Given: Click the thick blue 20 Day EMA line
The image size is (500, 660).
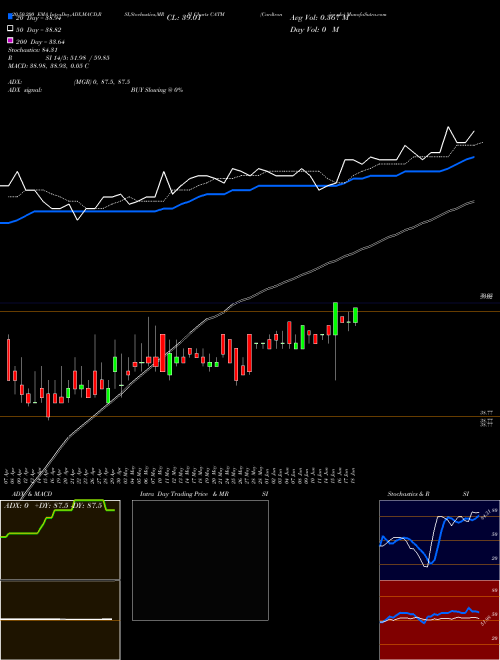Looking at the screenshot, I should click(237, 190).
